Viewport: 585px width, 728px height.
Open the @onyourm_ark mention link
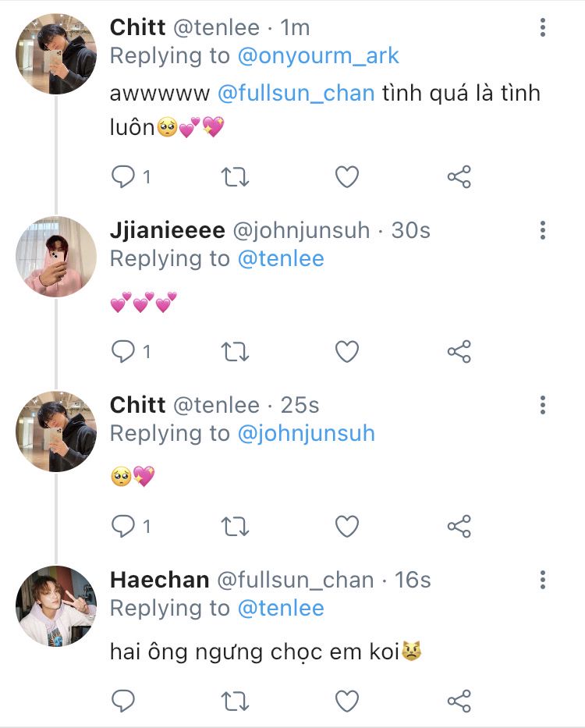coord(317,56)
